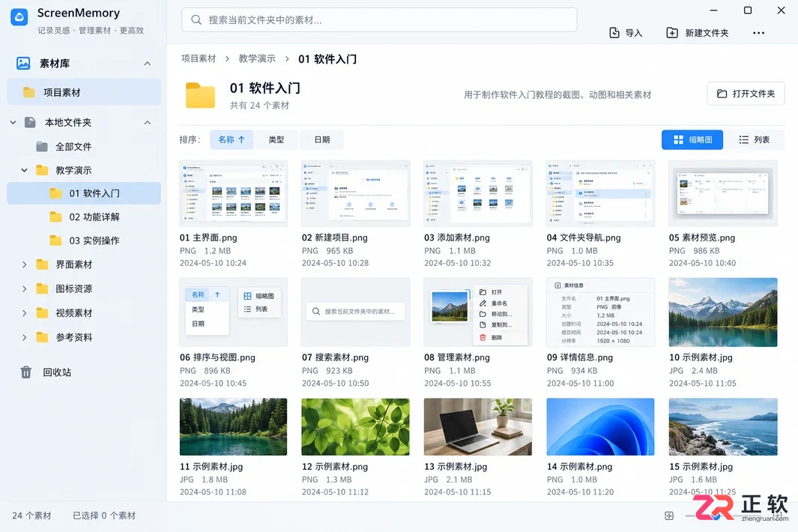Select thumbnail of 06 排序与视图.png

pyautogui.click(x=233, y=312)
